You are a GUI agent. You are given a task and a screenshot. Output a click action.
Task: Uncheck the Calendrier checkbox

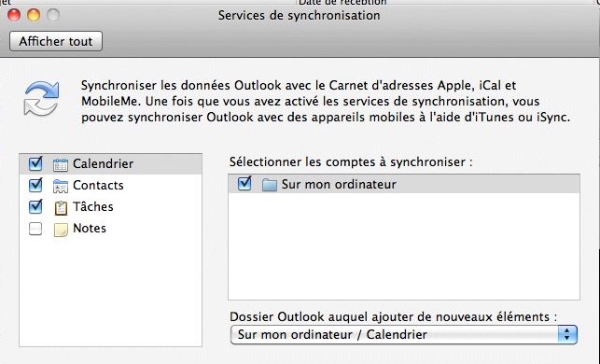tap(35, 164)
